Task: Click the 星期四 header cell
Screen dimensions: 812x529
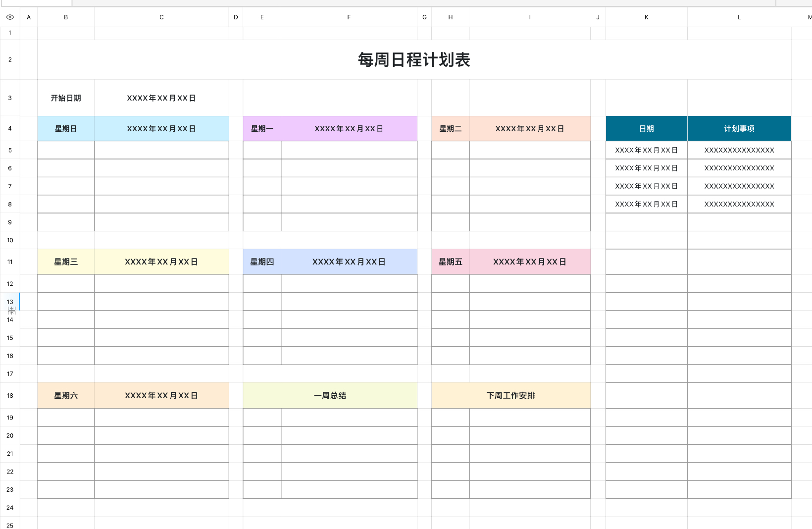Action: pyautogui.click(x=262, y=262)
